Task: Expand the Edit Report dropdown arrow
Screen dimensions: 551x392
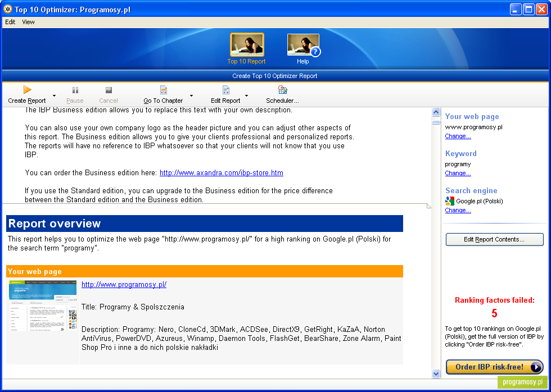Action: (x=246, y=95)
